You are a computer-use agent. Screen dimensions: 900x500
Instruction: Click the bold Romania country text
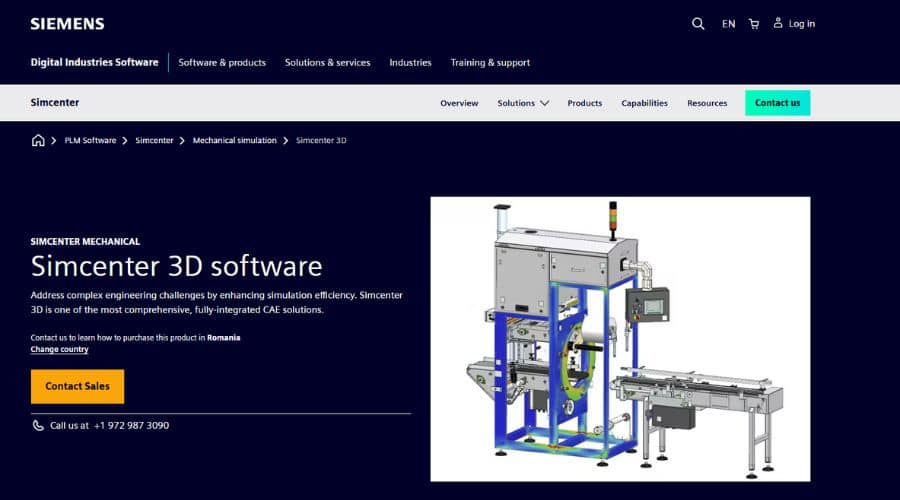[224, 338]
